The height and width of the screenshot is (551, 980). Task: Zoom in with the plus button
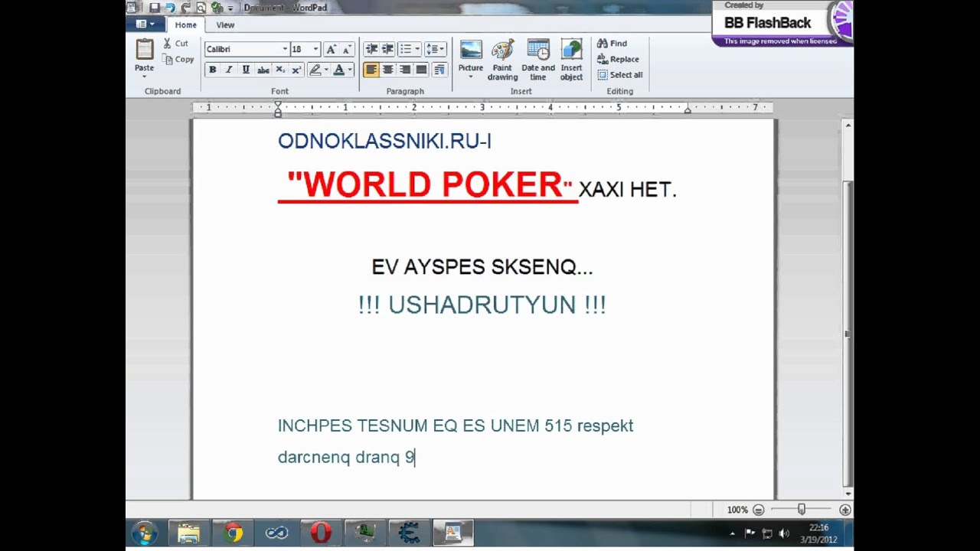845,510
